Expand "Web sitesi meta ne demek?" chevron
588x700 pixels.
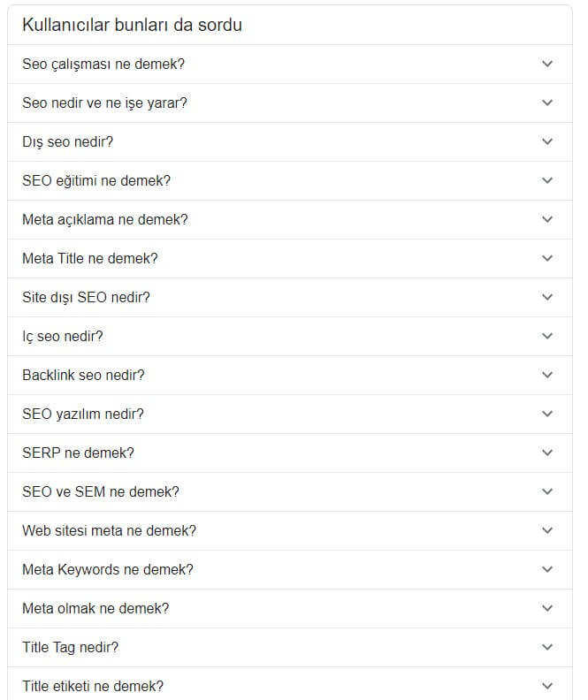click(x=547, y=530)
